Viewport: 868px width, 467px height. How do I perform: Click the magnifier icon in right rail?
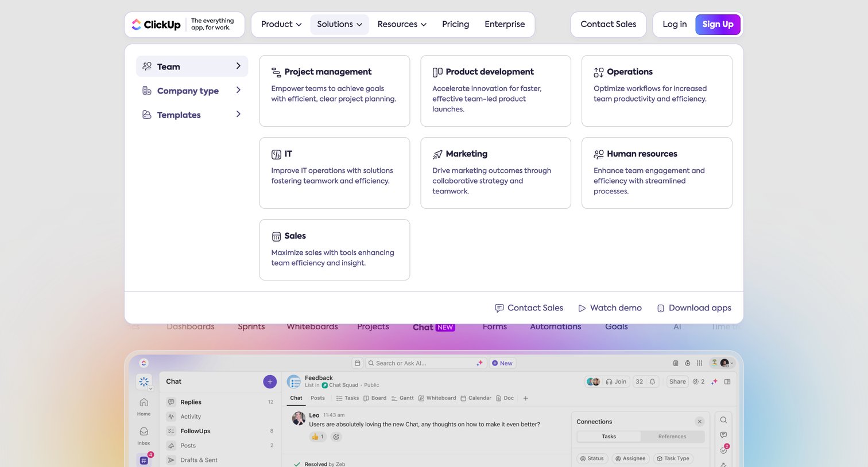click(723, 420)
